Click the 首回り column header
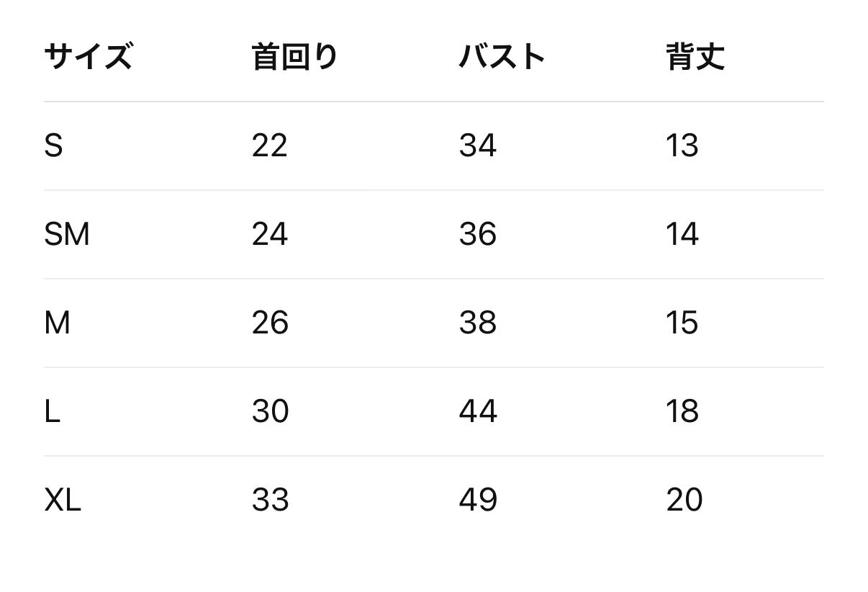Image resolution: width=868 pixels, height=592 pixels. coord(294,56)
